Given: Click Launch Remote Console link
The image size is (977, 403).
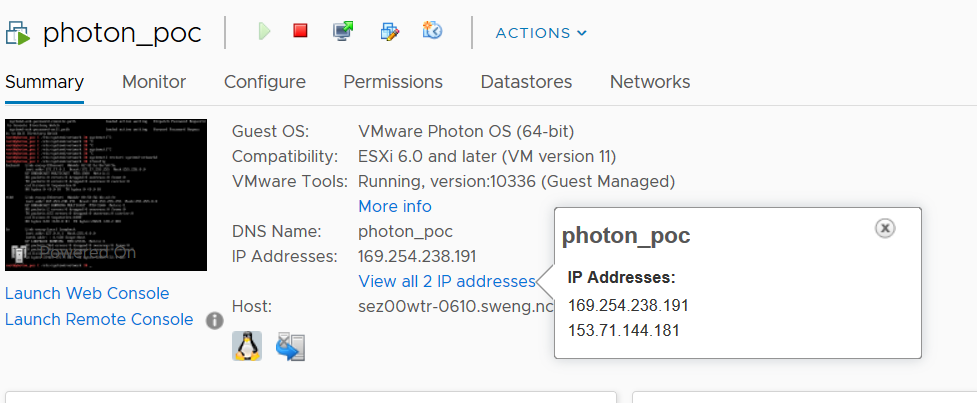Looking at the screenshot, I should click(99, 320).
